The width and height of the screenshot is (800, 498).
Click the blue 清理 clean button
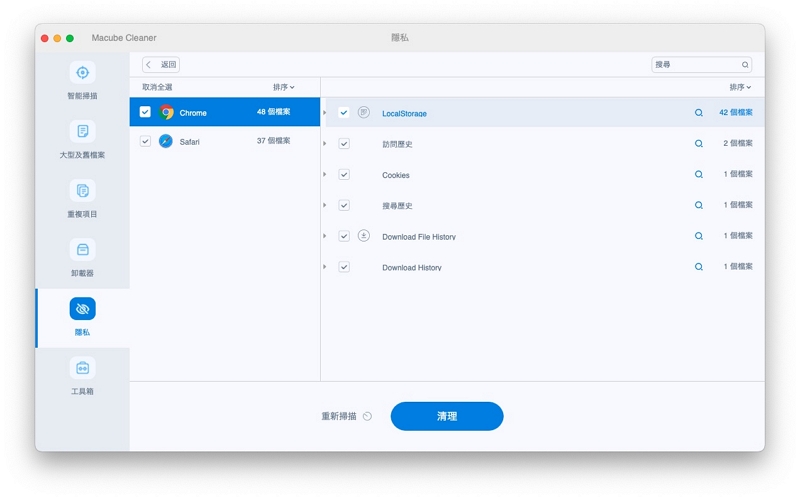(x=447, y=416)
